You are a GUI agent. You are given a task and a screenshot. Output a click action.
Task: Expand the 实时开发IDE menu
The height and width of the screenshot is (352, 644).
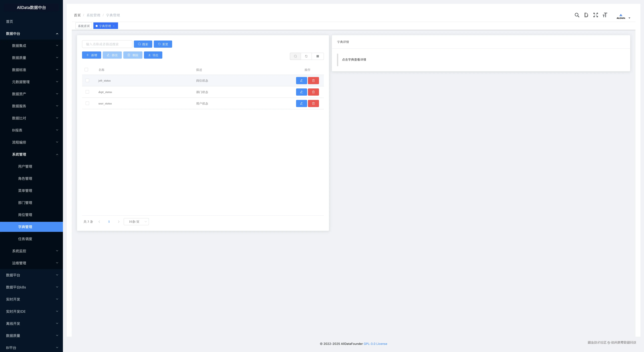coord(31,311)
